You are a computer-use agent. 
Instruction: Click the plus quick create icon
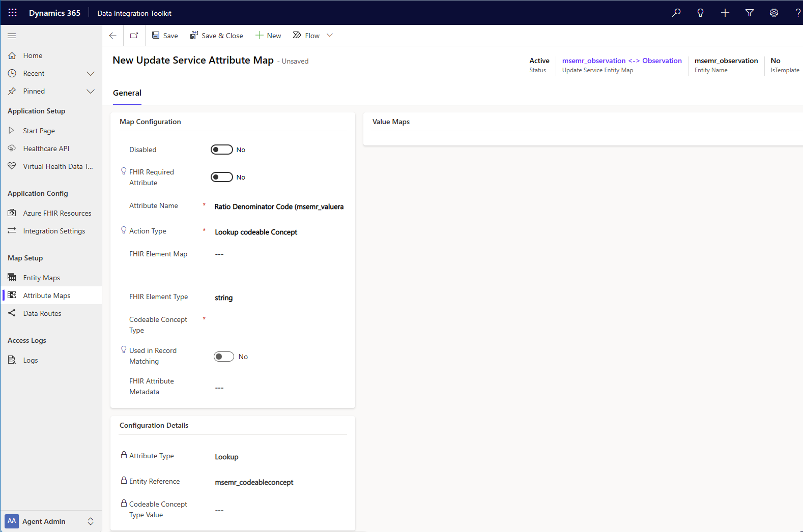point(725,13)
